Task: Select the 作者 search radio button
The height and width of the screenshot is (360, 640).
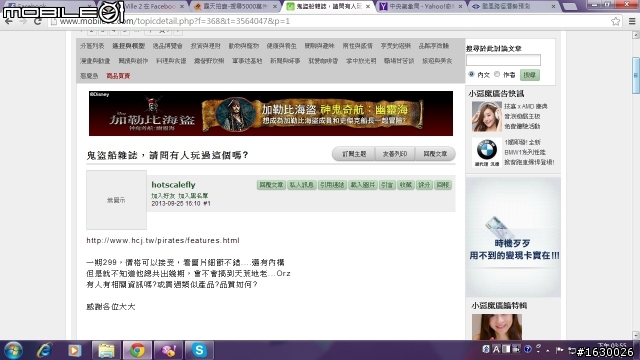Action: click(x=497, y=74)
